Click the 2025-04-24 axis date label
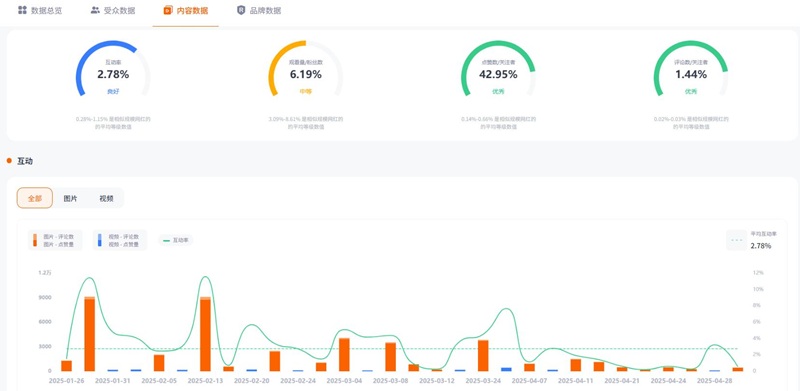The image size is (800, 391). coord(668,381)
